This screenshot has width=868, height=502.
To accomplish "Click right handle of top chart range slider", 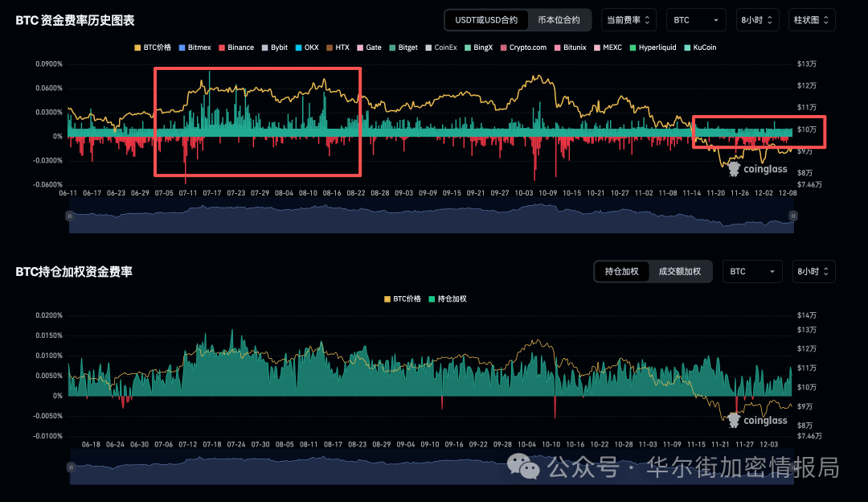I will pyautogui.click(x=793, y=216).
